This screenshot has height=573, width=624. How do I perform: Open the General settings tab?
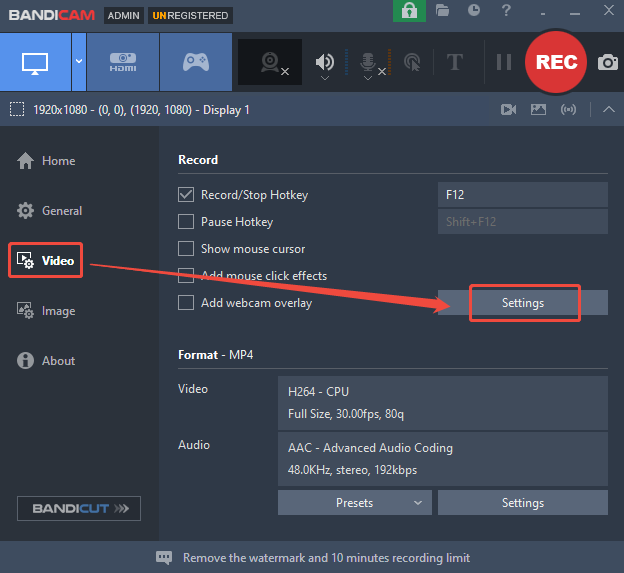click(49, 210)
